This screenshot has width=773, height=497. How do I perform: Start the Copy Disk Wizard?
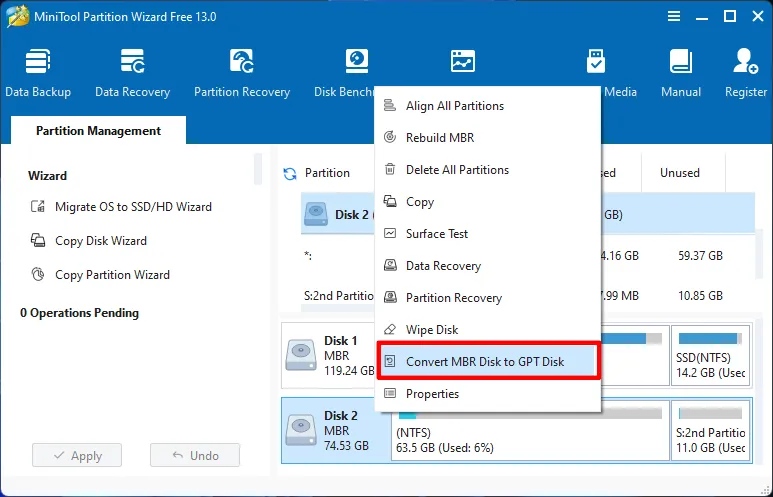89,240
